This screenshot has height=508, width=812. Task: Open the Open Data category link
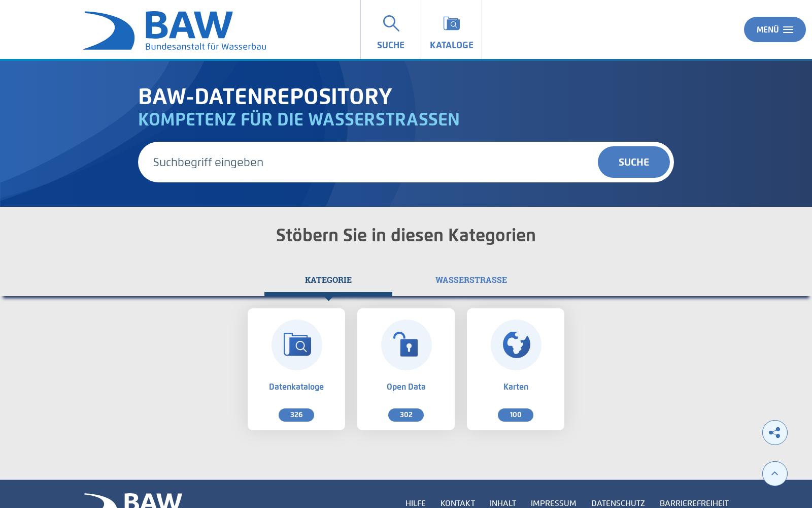[406, 387]
